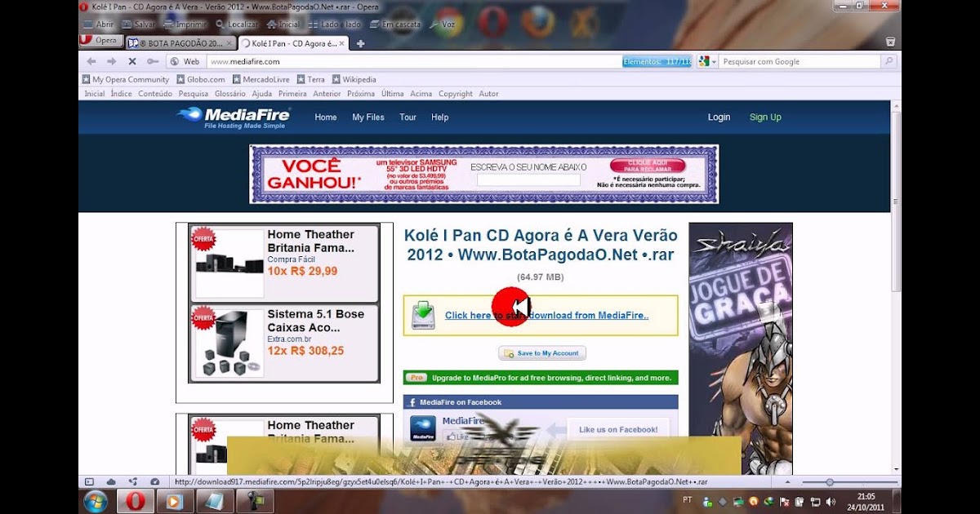Click the Sign Up link
Viewport: 980px width, 514px height.
click(x=765, y=117)
